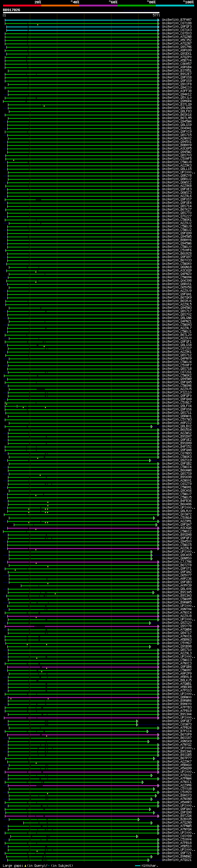The height and width of the screenshot is (868, 197).
Task: Select hit label UniRef100_A7Q2N8
Action: coord(177,37)
